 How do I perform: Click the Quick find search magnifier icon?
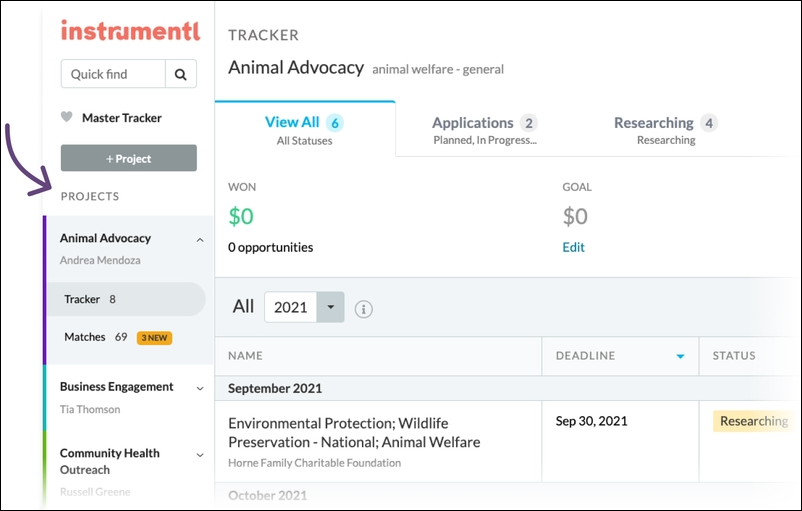click(181, 74)
